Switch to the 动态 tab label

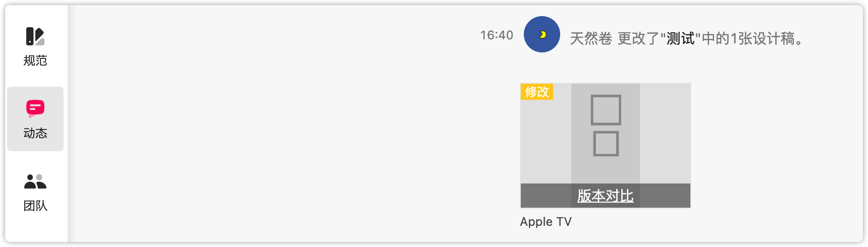(35, 133)
